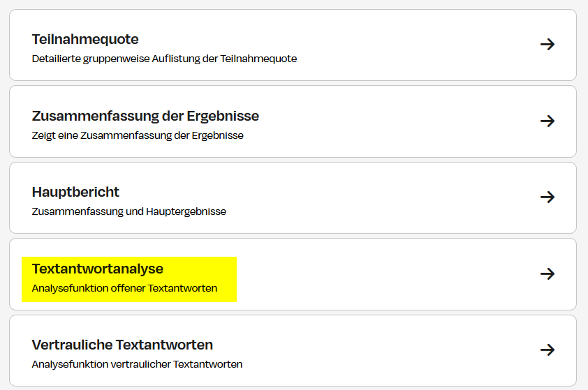Click the text 'Zeigt eine Zusammenfassung der Ergebnisse'

point(138,135)
